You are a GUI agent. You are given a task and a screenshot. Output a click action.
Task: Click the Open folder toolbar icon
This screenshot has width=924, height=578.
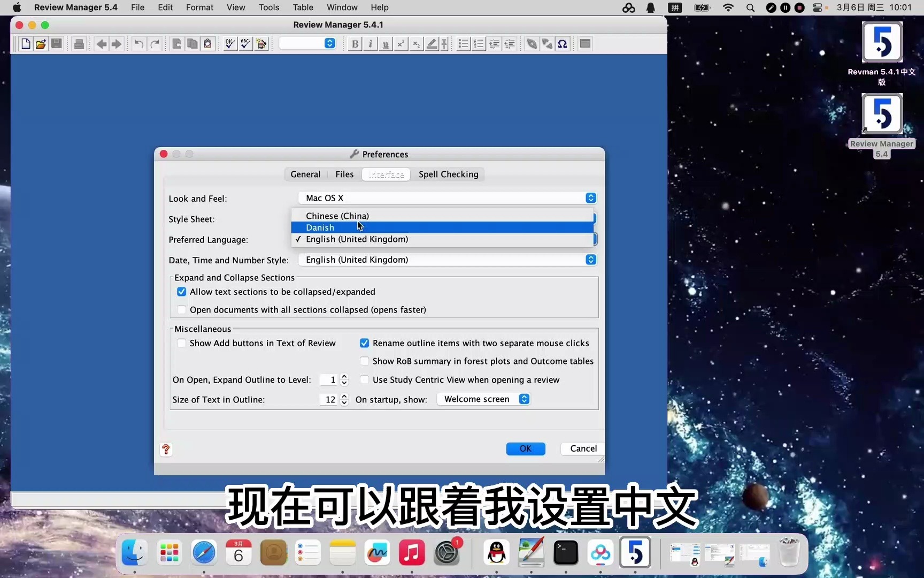[x=41, y=44]
